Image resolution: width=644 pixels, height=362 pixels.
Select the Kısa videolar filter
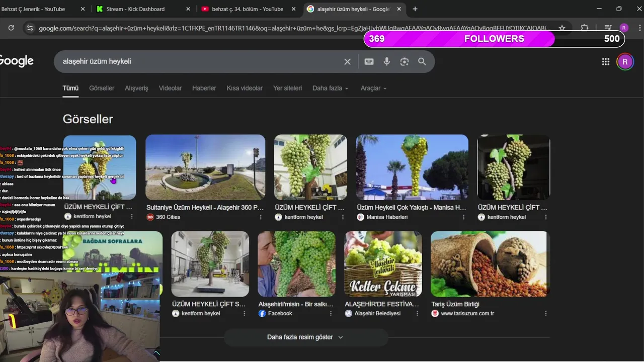click(x=245, y=88)
